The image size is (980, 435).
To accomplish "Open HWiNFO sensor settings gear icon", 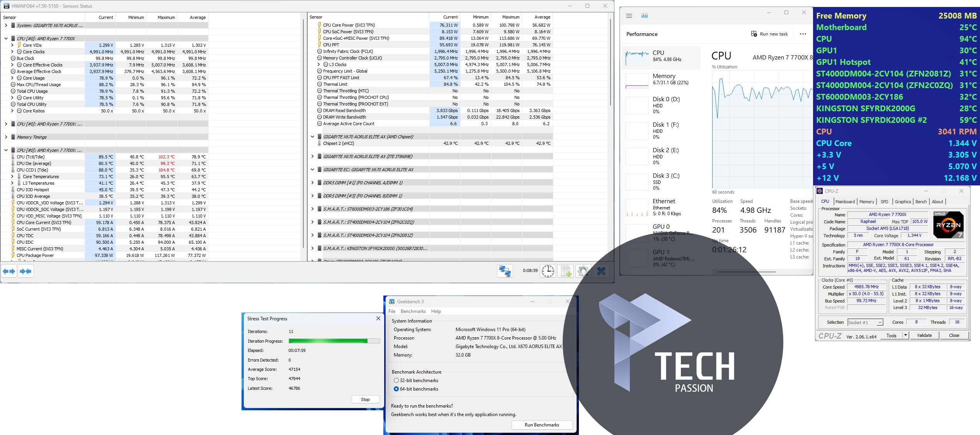I will 583,271.
